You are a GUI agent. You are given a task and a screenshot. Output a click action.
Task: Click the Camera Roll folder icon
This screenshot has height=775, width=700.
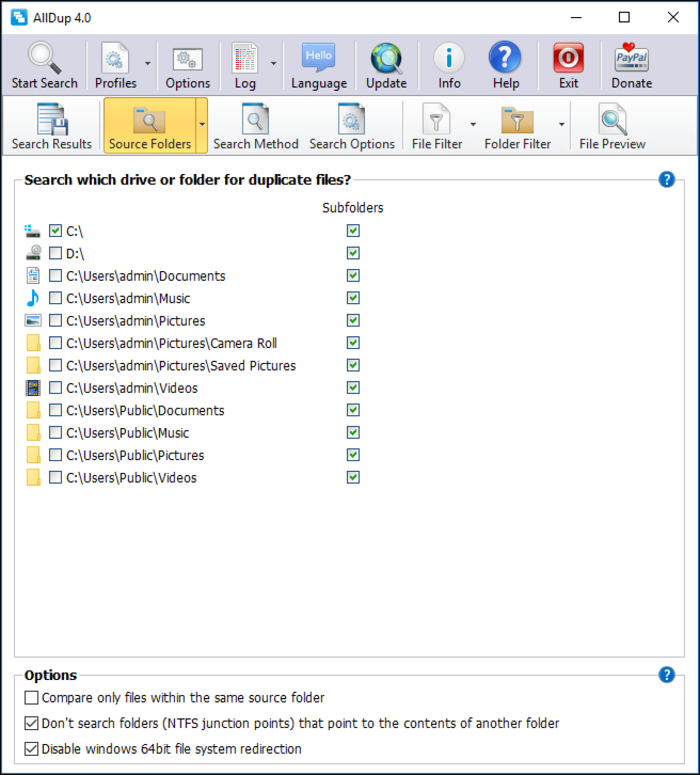click(x=33, y=343)
